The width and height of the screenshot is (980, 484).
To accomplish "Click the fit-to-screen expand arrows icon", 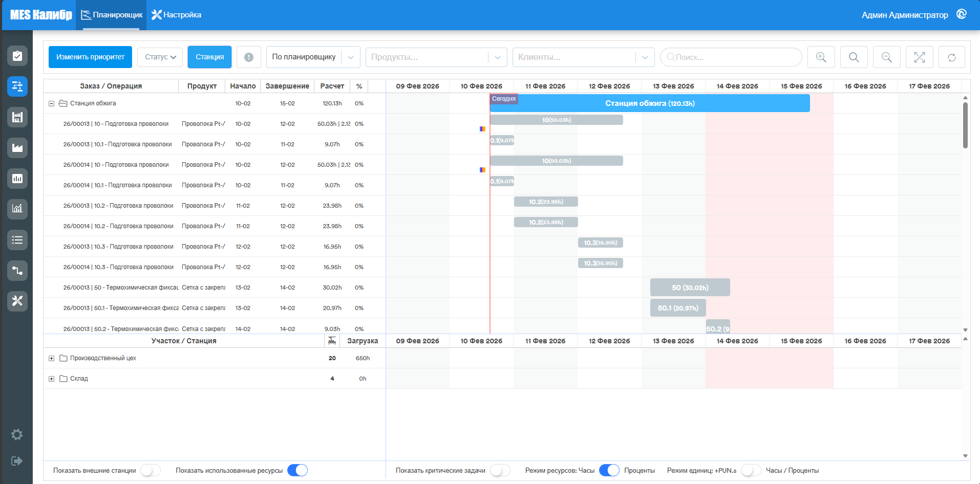I will pyautogui.click(x=919, y=57).
